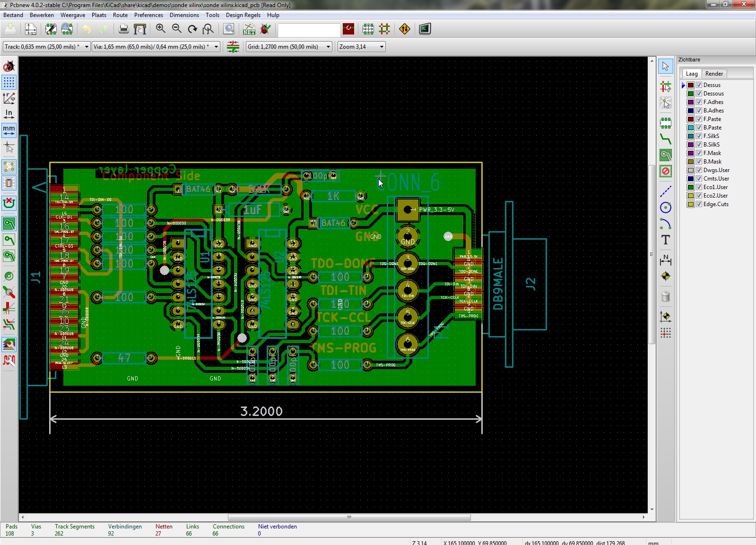
Task: Click the Dessus layer color swatch
Action: click(691, 85)
